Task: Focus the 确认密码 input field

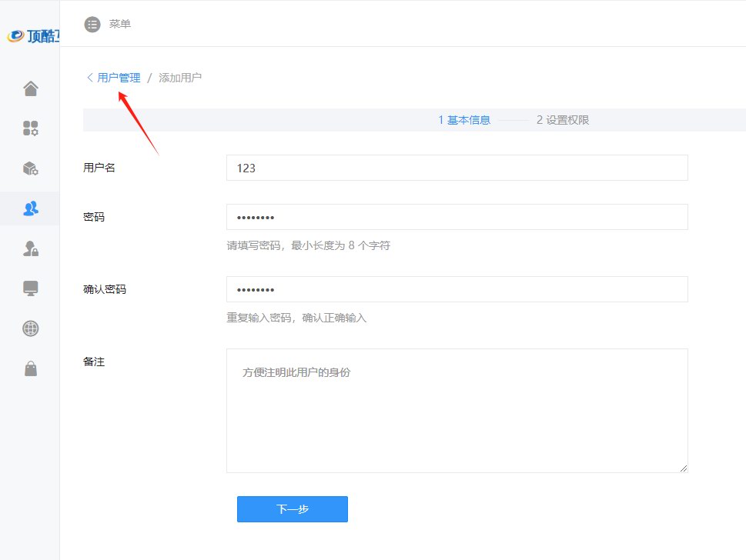Action: (457, 289)
